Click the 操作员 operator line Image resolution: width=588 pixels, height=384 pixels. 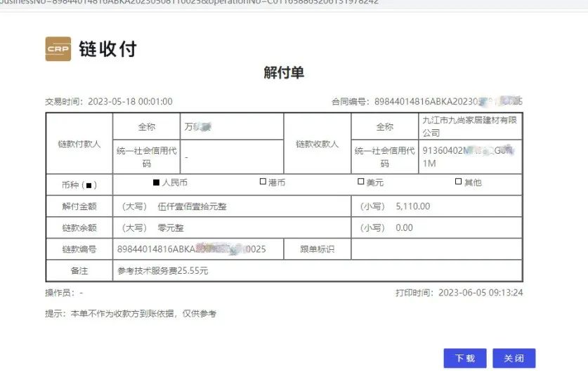[64, 293]
